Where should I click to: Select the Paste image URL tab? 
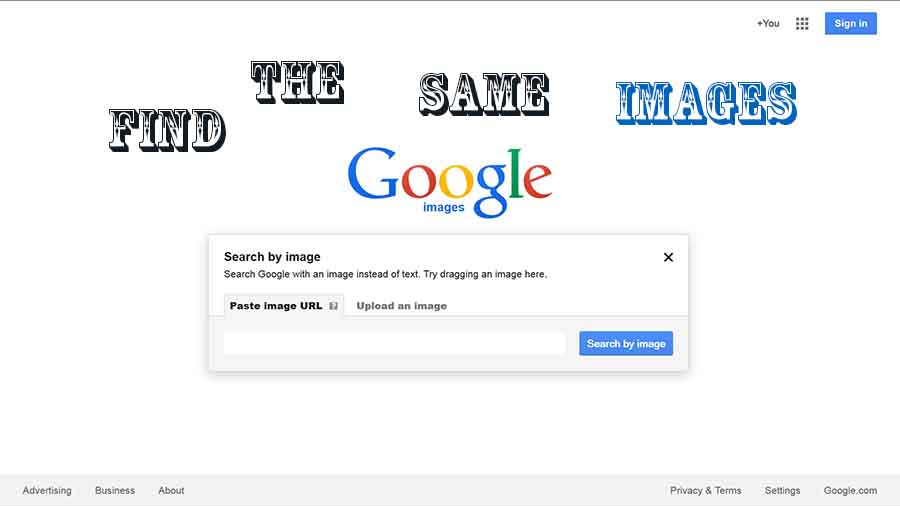pyautogui.click(x=284, y=306)
